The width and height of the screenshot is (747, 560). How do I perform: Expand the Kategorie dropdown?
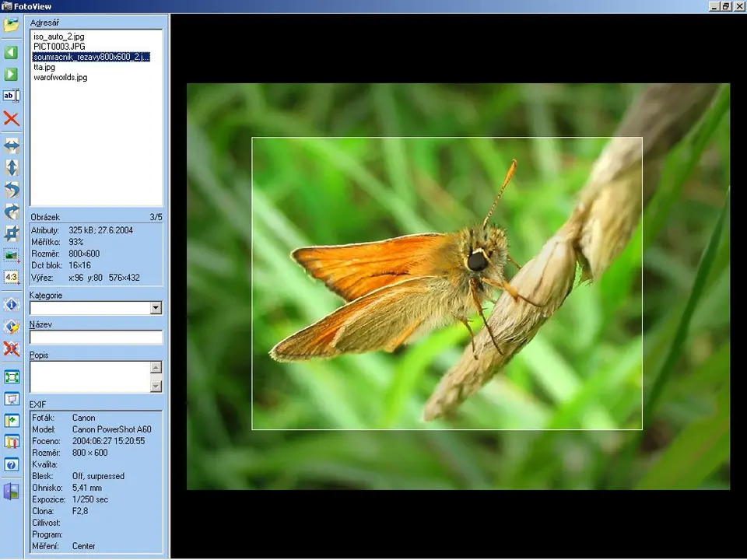point(156,308)
